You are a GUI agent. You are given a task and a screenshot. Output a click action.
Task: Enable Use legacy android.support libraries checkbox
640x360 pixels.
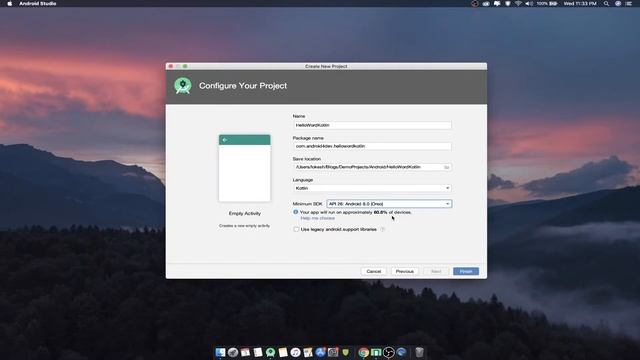click(x=296, y=229)
